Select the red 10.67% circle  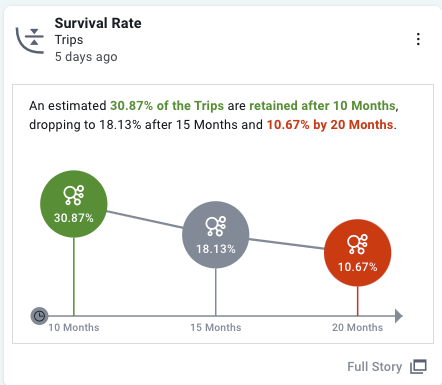(x=358, y=253)
